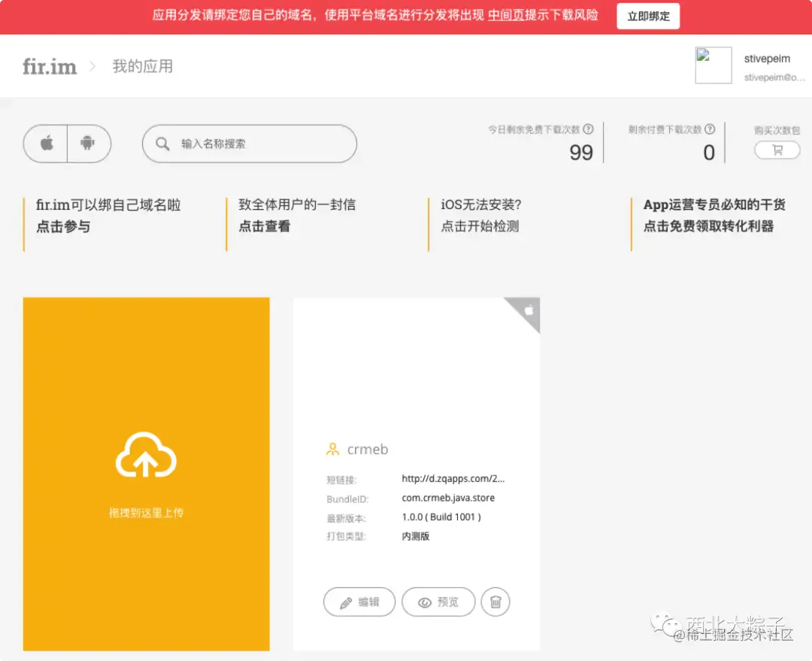Click 立即绑定 button in red banner
Screen dimensions: 812x661
tap(648, 16)
